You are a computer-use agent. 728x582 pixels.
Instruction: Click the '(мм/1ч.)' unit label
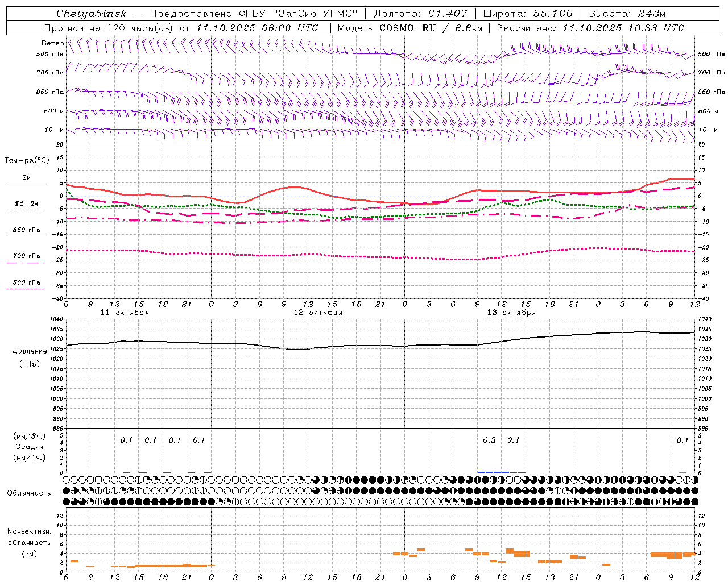pos(30,458)
